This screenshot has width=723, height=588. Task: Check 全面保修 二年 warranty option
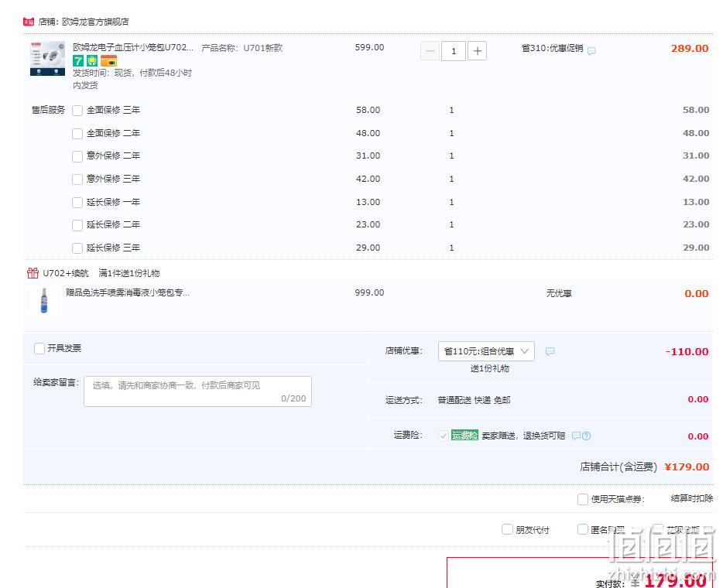77,134
